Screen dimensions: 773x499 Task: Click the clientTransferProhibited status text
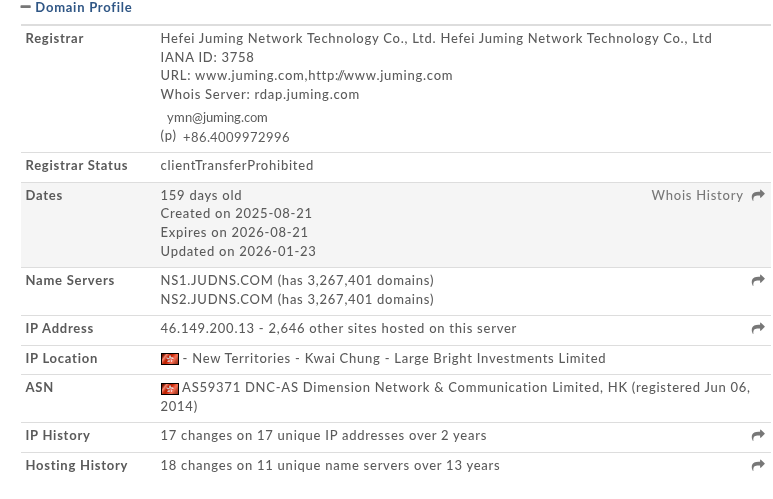pos(237,166)
